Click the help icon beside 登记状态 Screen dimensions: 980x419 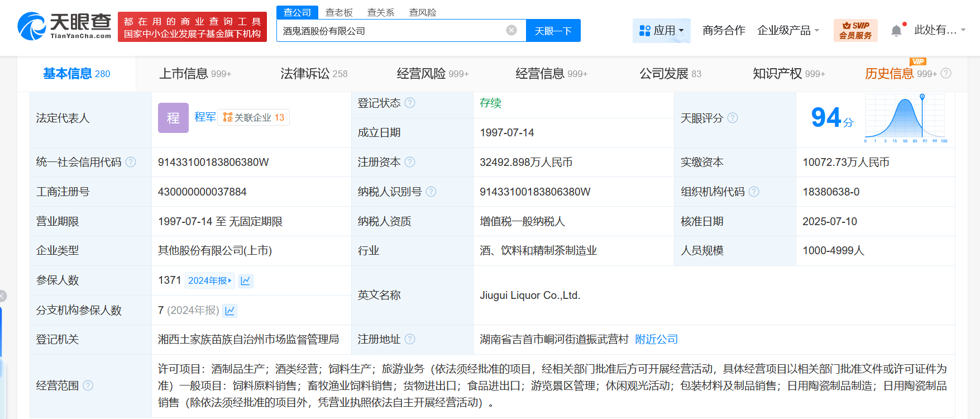coord(410,103)
